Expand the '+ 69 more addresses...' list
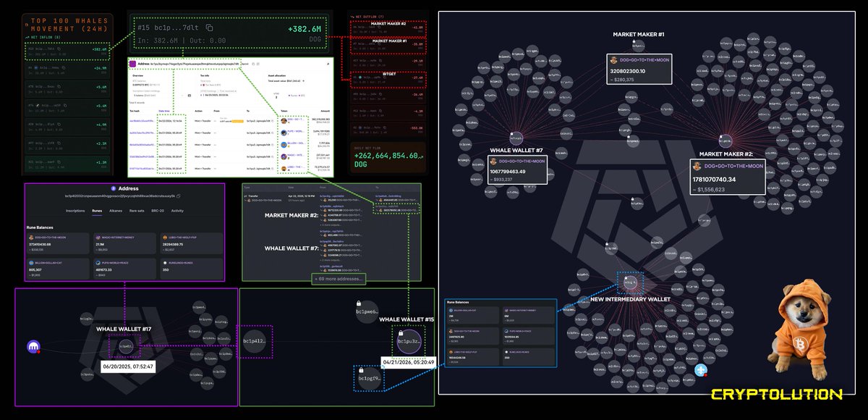The image size is (868, 420). coord(339,279)
